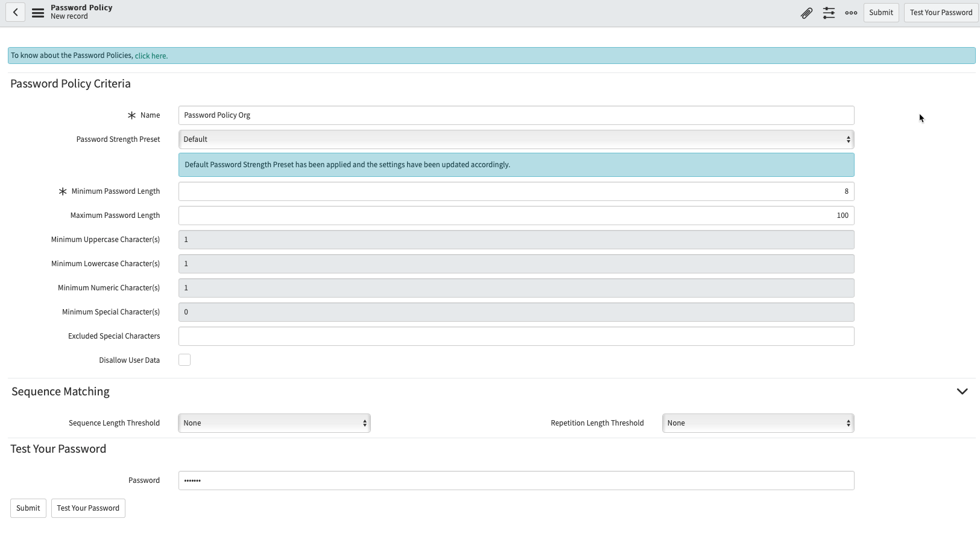
Task: Click bottom Test Your Password button
Action: coord(88,508)
